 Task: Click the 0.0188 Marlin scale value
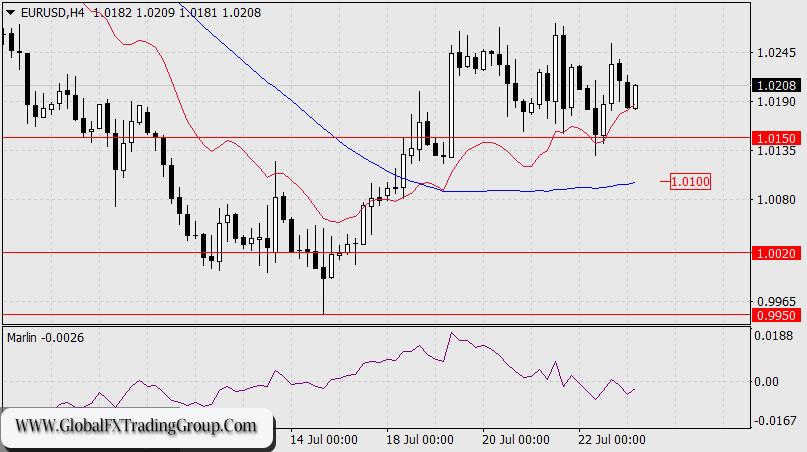point(774,336)
